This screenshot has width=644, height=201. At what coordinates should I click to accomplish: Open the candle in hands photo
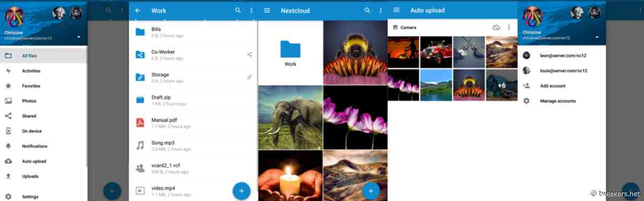click(x=290, y=175)
